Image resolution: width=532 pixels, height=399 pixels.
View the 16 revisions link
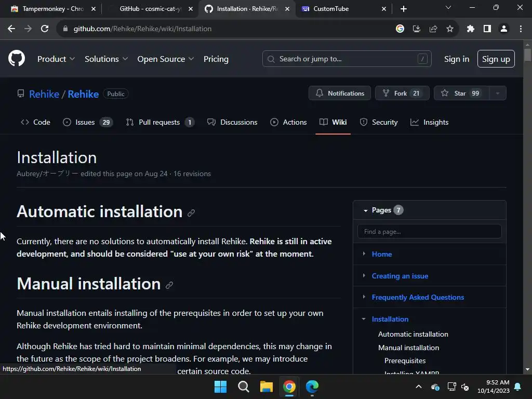[192, 174]
